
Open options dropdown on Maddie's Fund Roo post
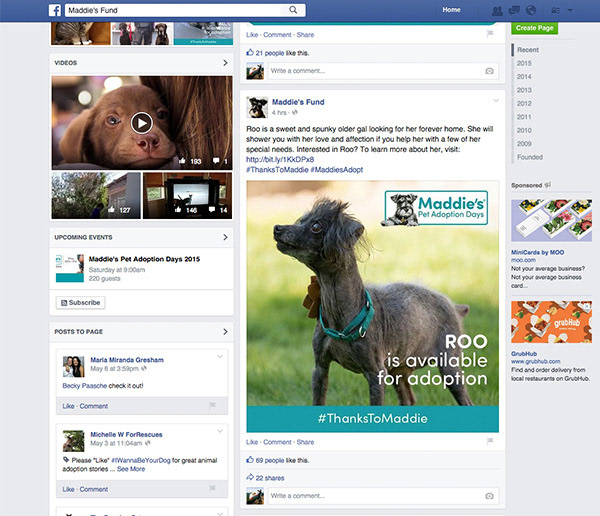pos(496,101)
